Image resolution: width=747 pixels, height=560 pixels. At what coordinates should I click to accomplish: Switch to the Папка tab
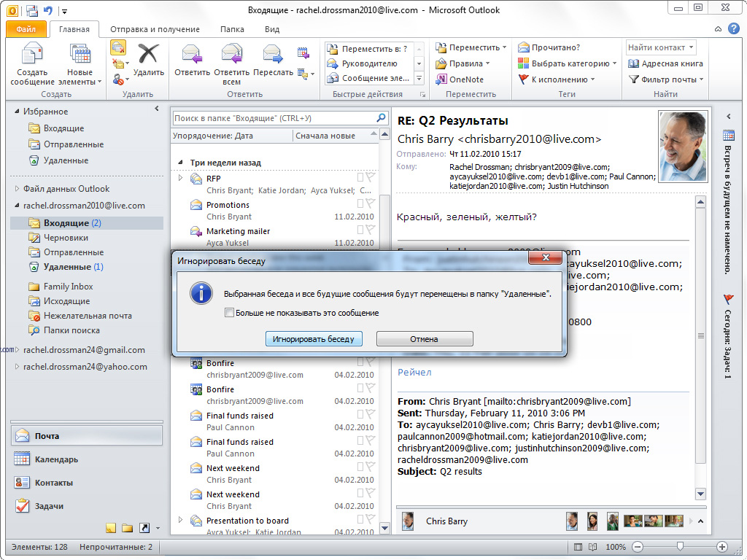click(232, 29)
